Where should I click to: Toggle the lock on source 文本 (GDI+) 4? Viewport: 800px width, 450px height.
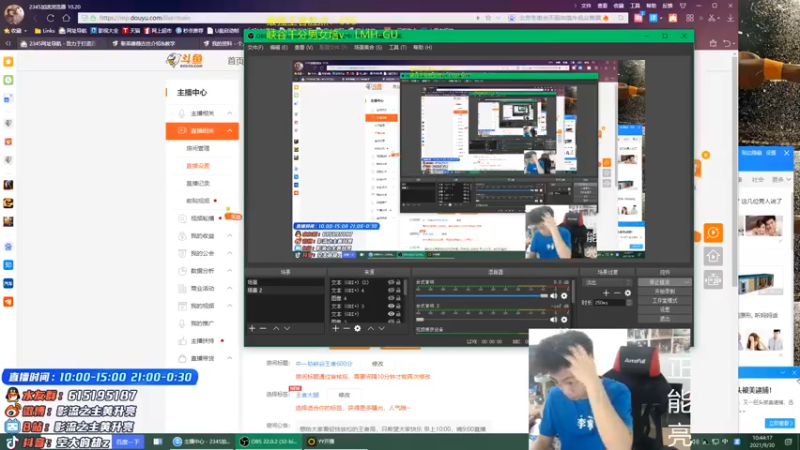coord(398,290)
